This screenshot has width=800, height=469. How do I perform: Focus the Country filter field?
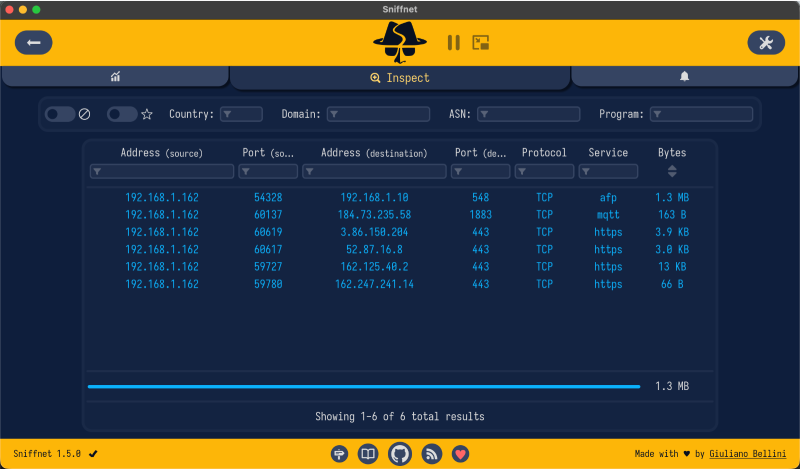(x=241, y=114)
